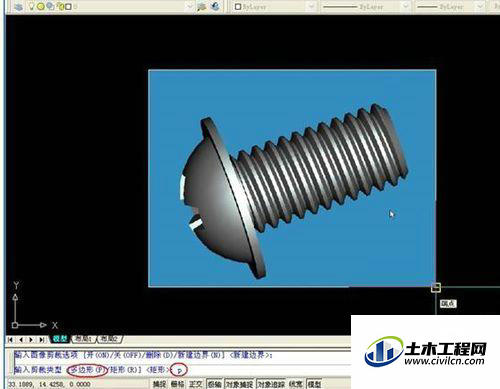Toggle 对象捕捉 object snap button
The height and width of the screenshot is (389, 500).
[x=239, y=384]
